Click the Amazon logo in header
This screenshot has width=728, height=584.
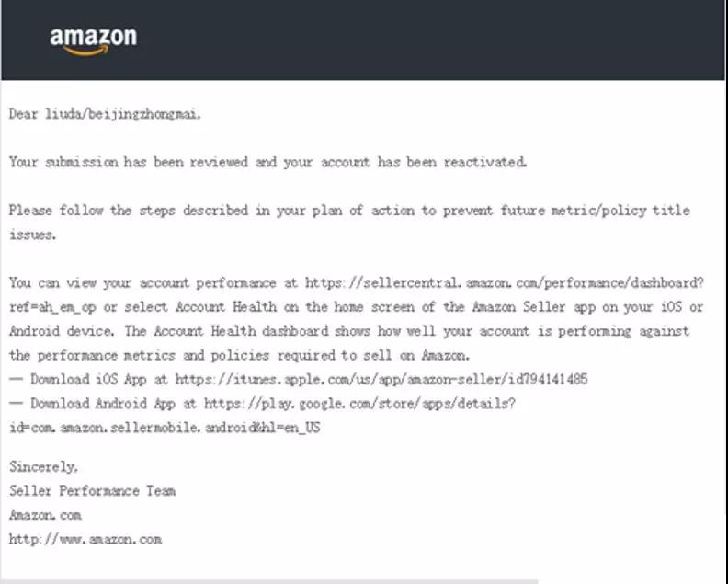coord(94,41)
